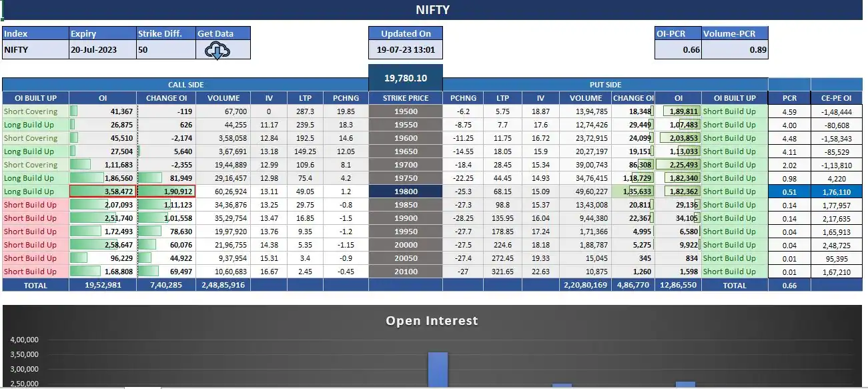Click the NIFTY title banner
The height and width of the screenshot is (389, 868).
click(x=432, y=10)
